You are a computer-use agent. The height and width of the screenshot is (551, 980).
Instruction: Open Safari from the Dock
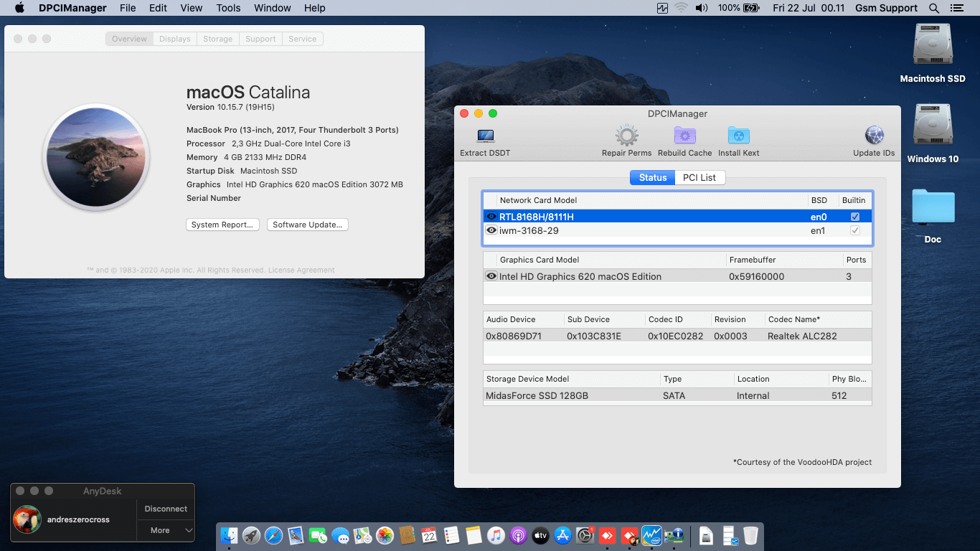tap(273, 535)
